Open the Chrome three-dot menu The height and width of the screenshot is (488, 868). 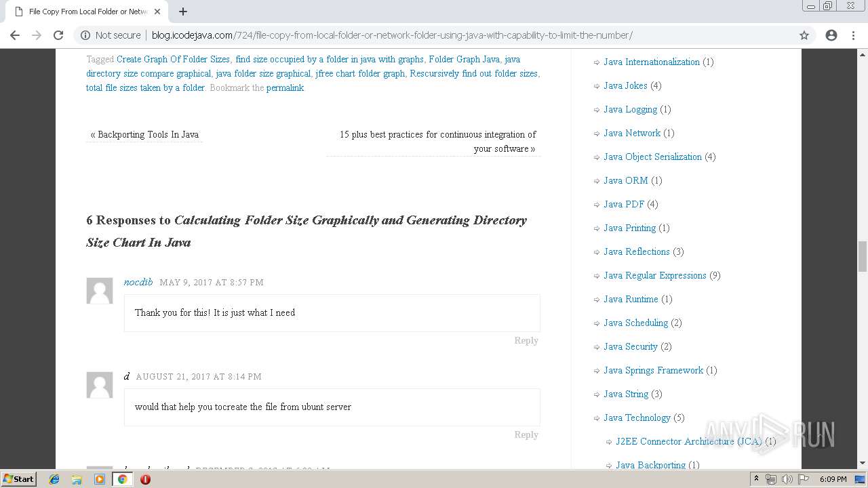tap(853, 35)
